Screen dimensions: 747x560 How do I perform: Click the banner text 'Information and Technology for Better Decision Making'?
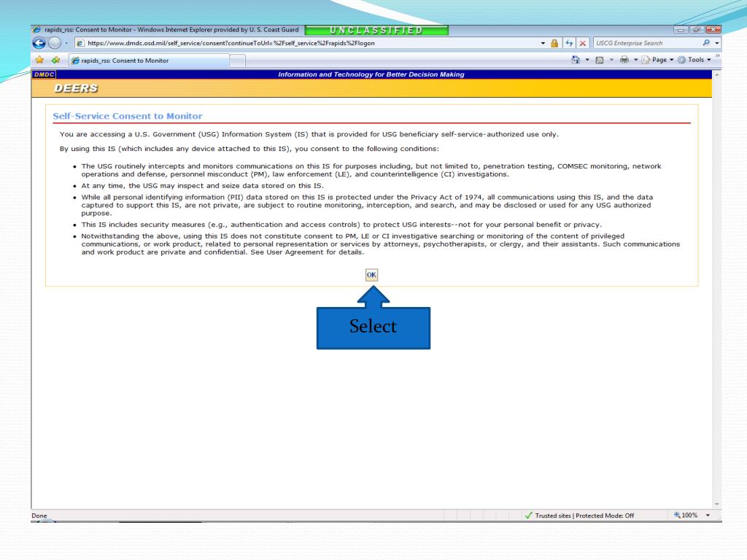371,74
